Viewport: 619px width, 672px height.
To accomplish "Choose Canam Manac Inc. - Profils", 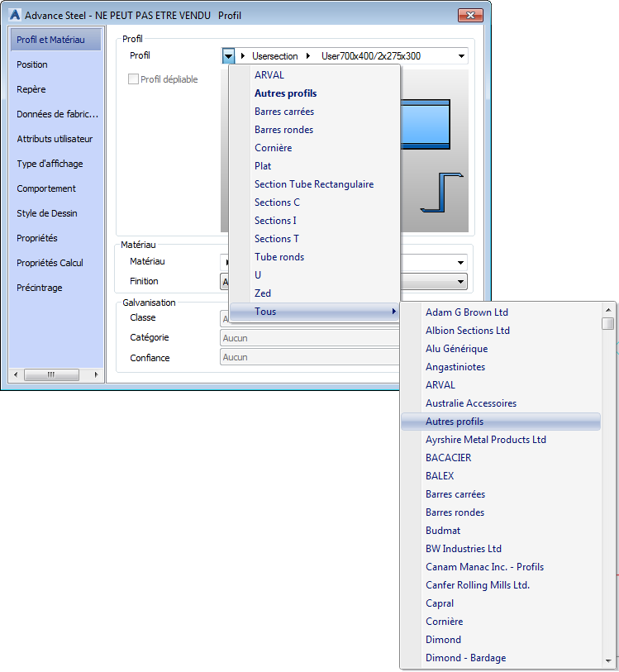I will point(501,567).
